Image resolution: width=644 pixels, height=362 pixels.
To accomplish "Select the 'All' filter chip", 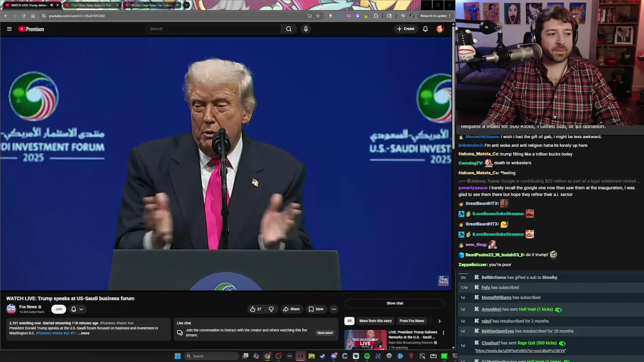I will pyautogui.click(x=349, y=321).
